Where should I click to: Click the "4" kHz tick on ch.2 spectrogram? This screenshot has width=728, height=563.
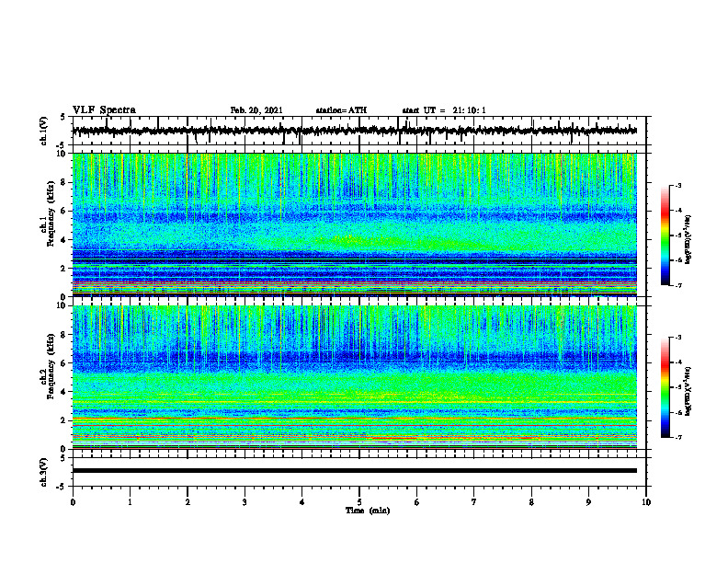64,392
